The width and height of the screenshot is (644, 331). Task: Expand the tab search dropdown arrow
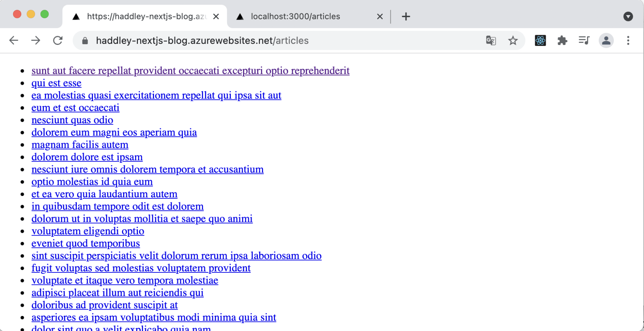628,16
